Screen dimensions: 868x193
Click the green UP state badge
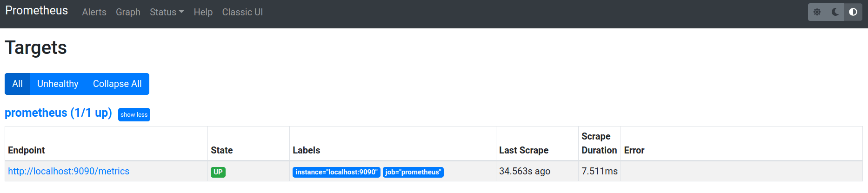(x=218, y=172)
